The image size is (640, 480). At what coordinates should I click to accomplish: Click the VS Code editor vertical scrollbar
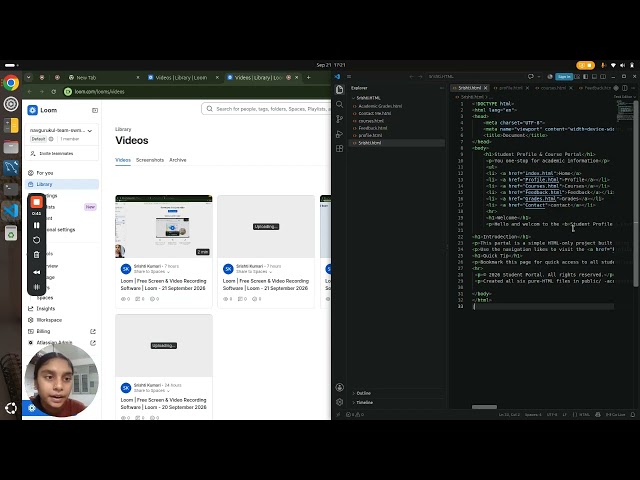(x=636, y=194)
